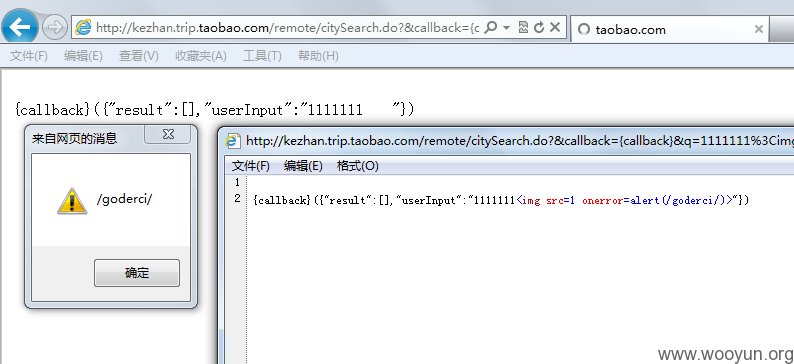Open the 文件(F) menu in browser
The width and height of the screenshot is (794, 364).
coord(29,56)
